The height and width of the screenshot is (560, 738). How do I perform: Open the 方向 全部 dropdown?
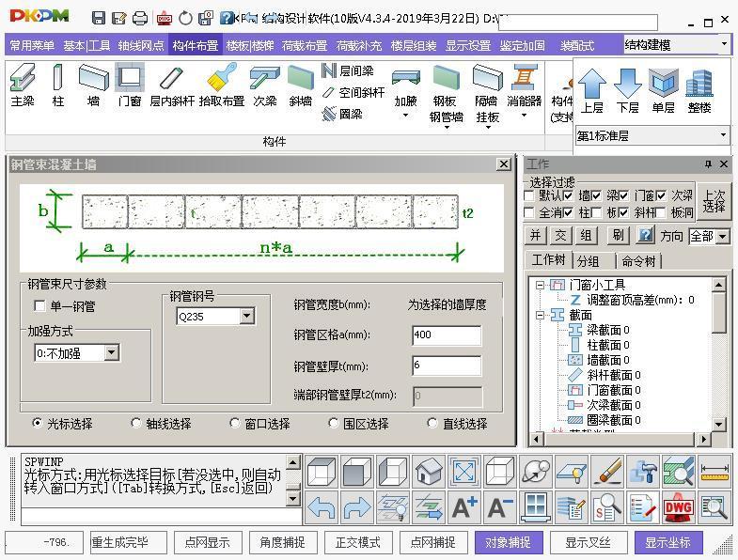(x=723, y=236)
